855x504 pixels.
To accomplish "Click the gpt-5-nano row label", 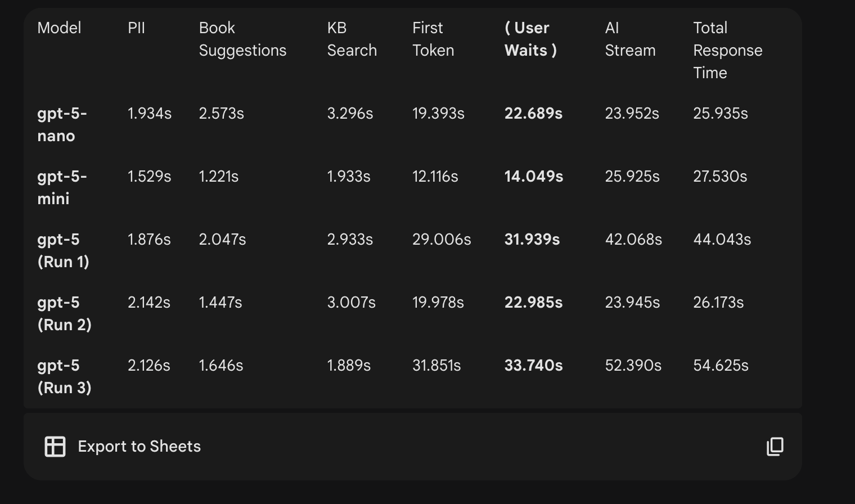I will pos(62,125).
